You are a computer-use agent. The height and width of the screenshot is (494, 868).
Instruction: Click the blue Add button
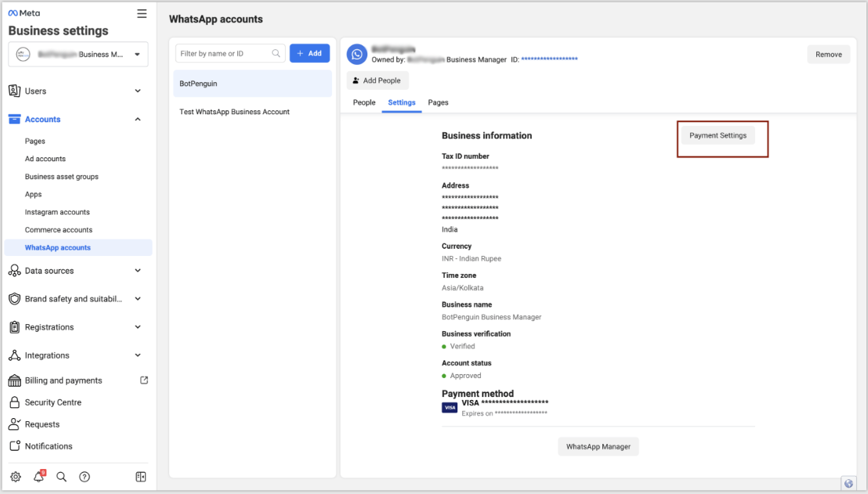(309, 53)
